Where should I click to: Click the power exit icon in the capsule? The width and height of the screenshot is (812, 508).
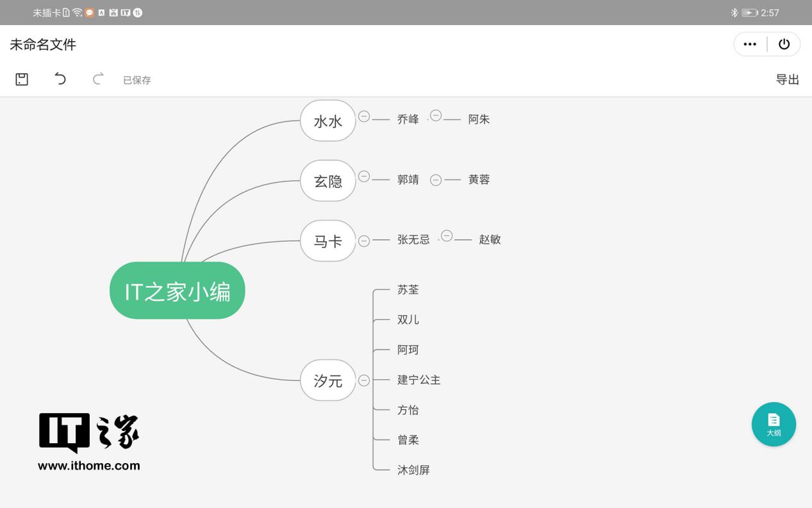[x=784, y=44]
